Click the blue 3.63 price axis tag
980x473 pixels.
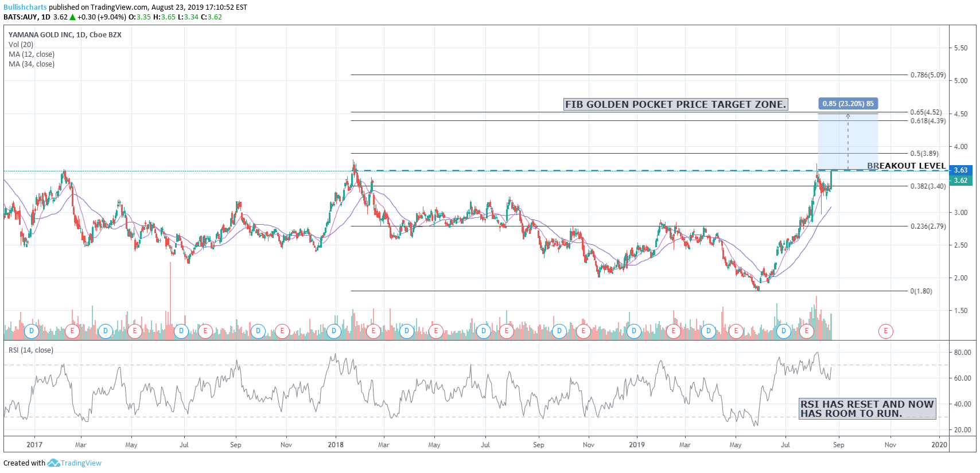click(960, 170)
